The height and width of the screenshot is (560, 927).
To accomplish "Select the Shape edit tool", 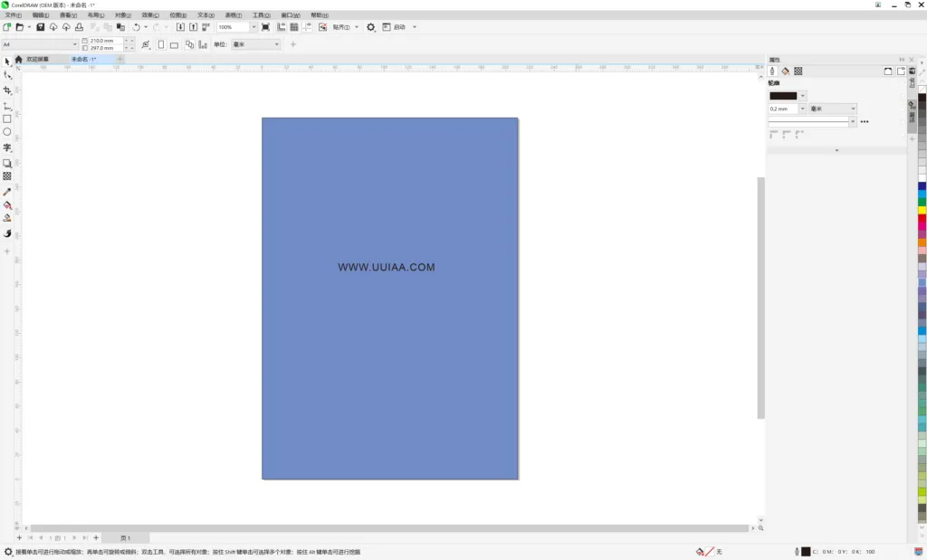I will (x=7, y=75).
